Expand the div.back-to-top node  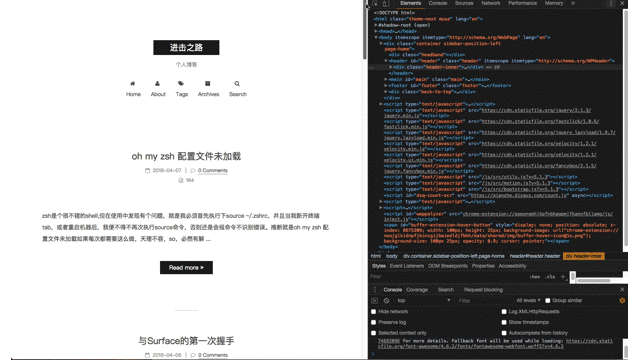coord(386,92)
